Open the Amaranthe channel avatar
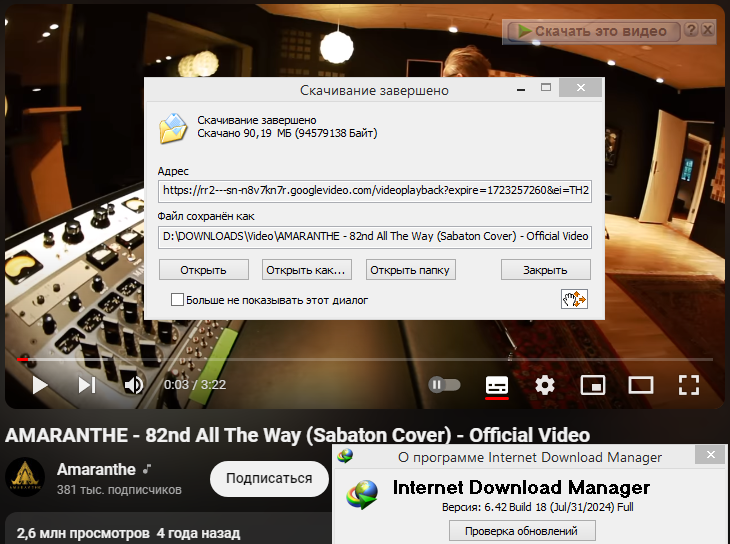The height and width of the screenshot is (544, 730). [x=25, y=477]
